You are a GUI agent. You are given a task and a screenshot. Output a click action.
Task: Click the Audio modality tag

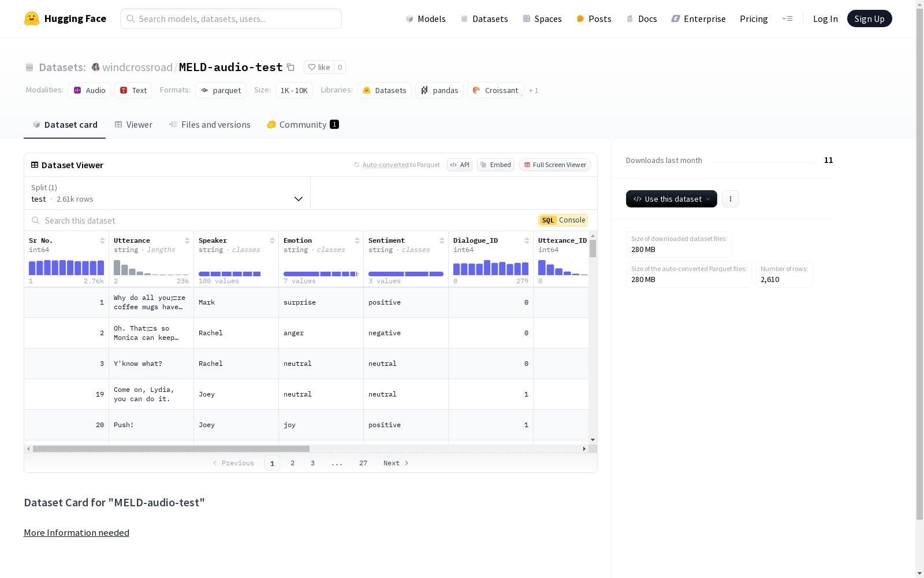click(x=90, y=90)
